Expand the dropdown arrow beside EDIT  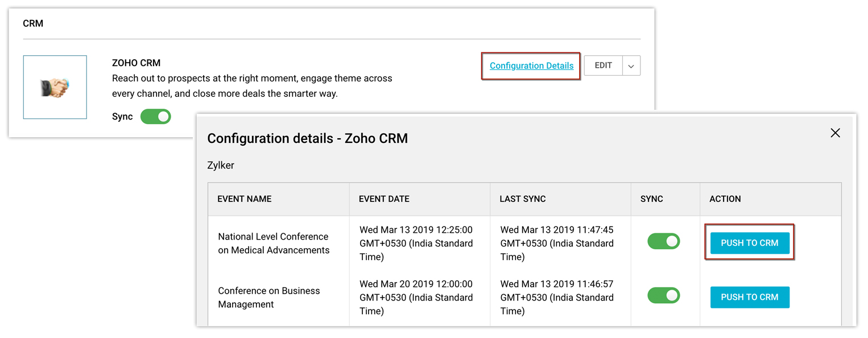631,66
